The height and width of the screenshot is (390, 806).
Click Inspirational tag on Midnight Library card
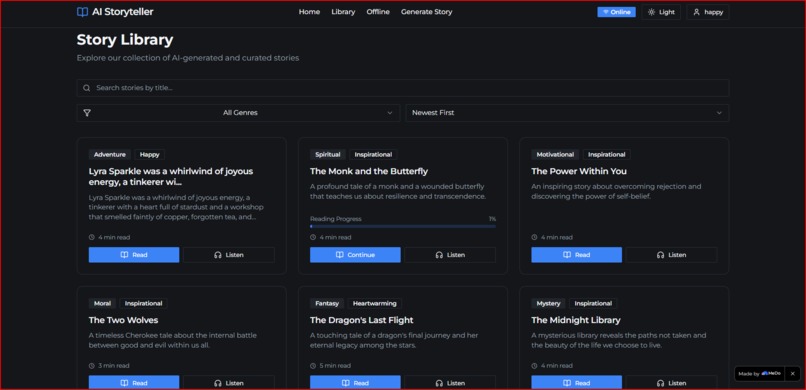tap(593, 304)
